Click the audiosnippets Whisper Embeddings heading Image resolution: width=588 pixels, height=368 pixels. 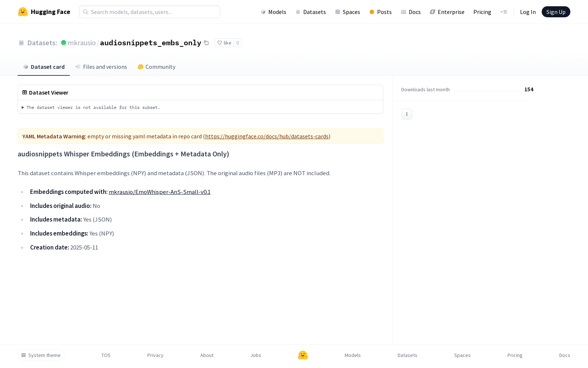coord(123,154)
